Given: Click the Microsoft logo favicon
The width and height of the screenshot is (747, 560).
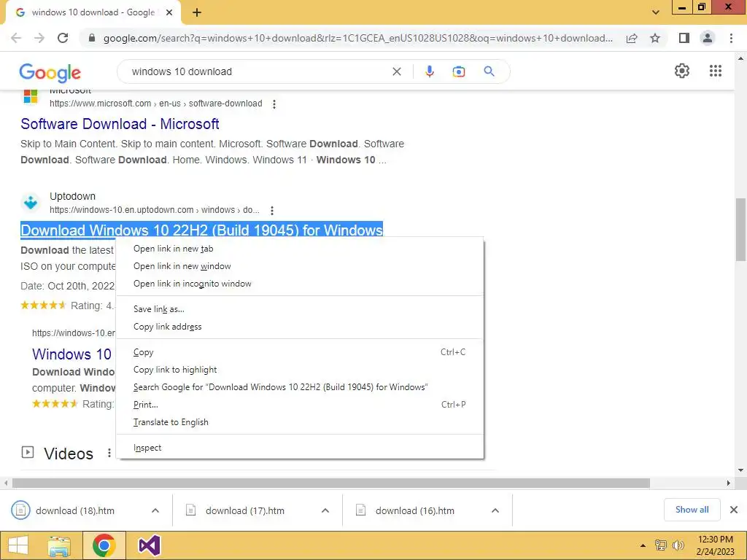Looking at the screenshot, I should coord(31,96).
